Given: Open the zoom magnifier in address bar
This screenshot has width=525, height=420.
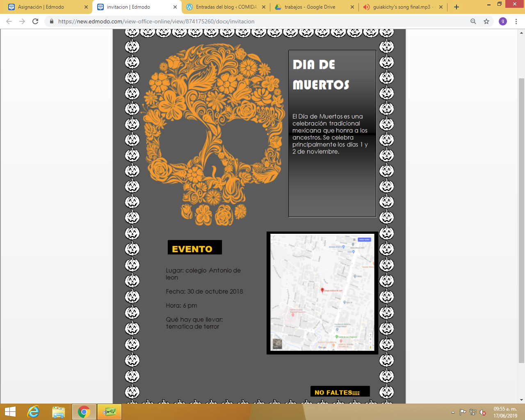Looking at the screenshot, I should (473, 21).
